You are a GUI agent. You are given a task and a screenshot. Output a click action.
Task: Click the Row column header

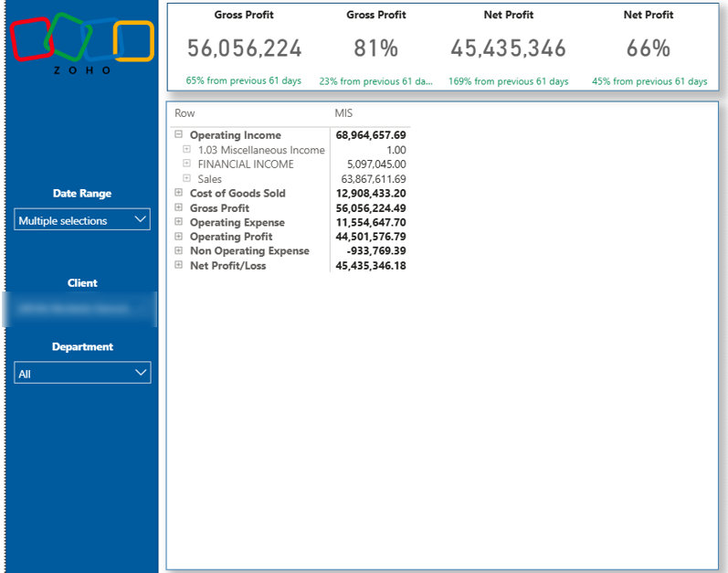185,113
